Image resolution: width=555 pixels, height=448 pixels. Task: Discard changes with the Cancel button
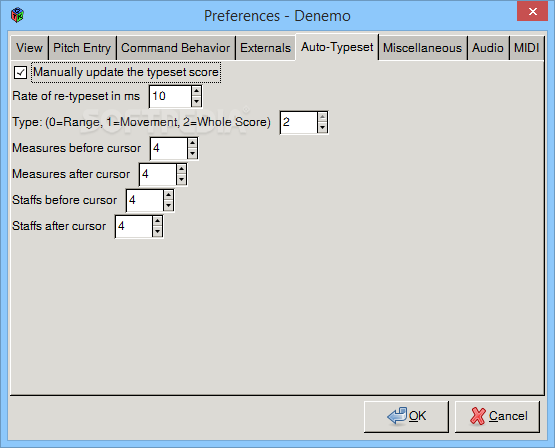point(497,417)
